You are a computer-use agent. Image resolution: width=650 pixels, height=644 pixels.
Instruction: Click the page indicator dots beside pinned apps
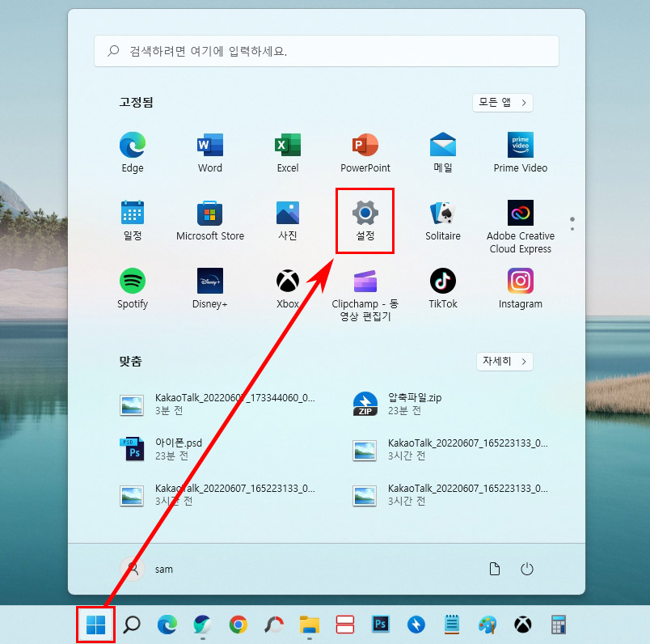[572, 224]
